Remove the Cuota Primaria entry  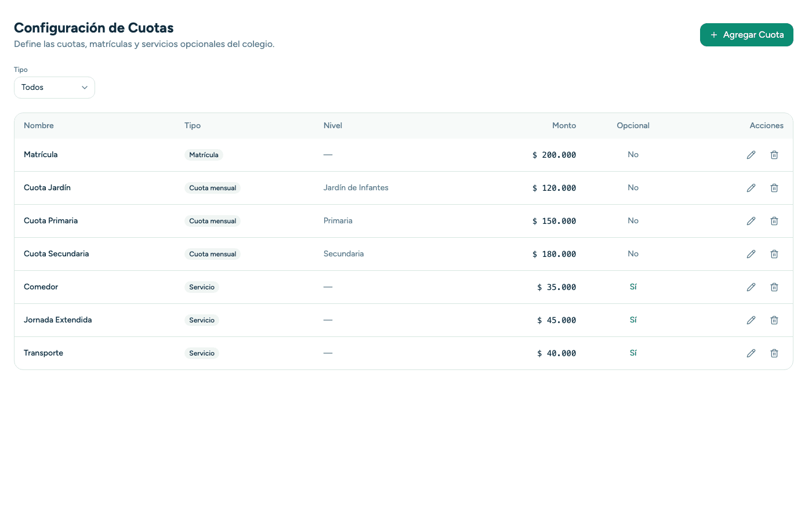pos(774,221)
